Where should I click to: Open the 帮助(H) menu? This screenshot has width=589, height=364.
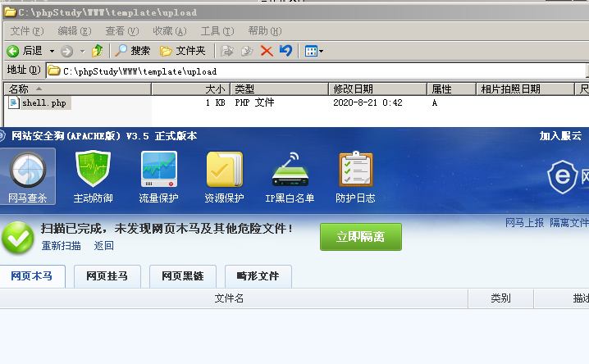point(265,31)
